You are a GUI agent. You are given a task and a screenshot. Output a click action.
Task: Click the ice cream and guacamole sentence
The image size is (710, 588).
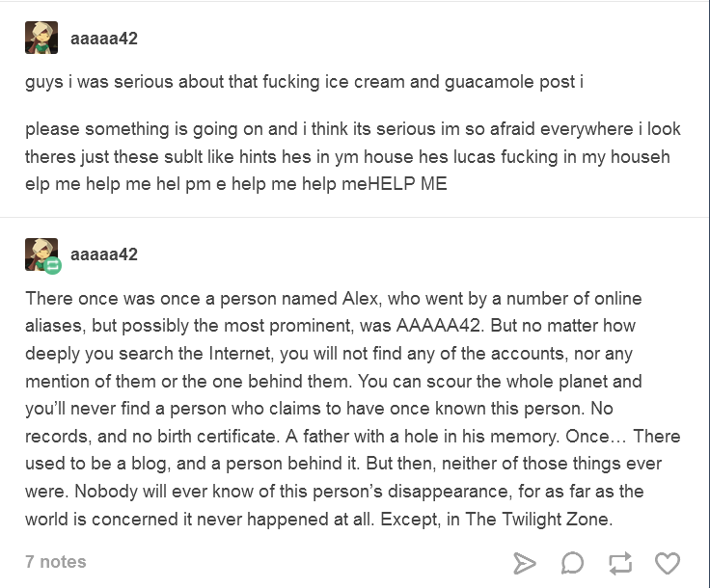coord(304,82)
